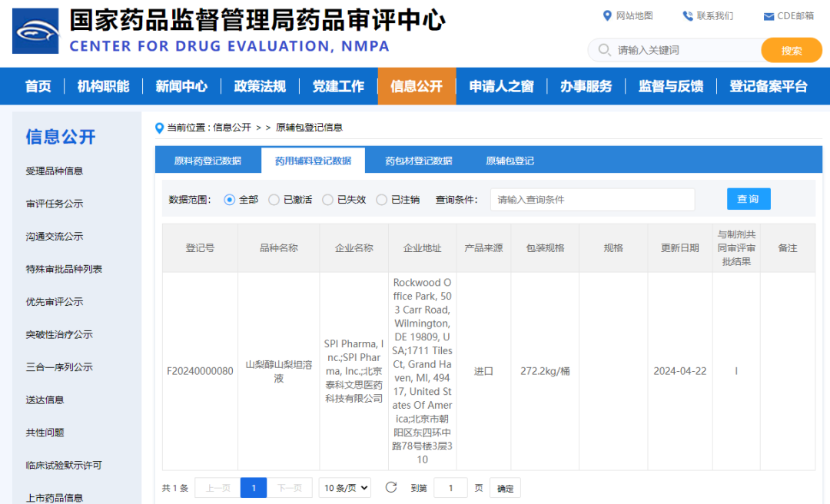830x504 pixels.
Task: Open the 10条/页 page size dropdown
Action: point(345,488)
